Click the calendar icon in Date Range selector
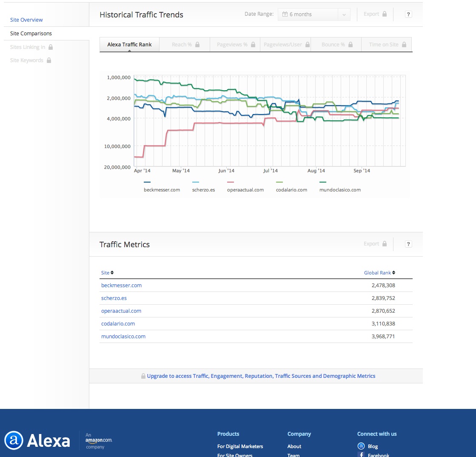 coord(285,14)
